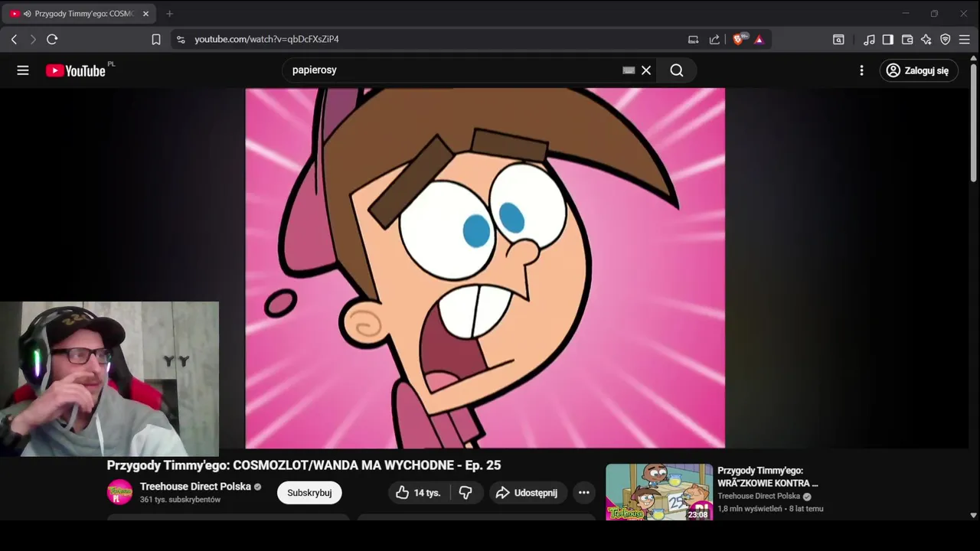Open the Brave VPN shield icon
Viewport: 980px width, 551px height.
(x=946, y=39)
